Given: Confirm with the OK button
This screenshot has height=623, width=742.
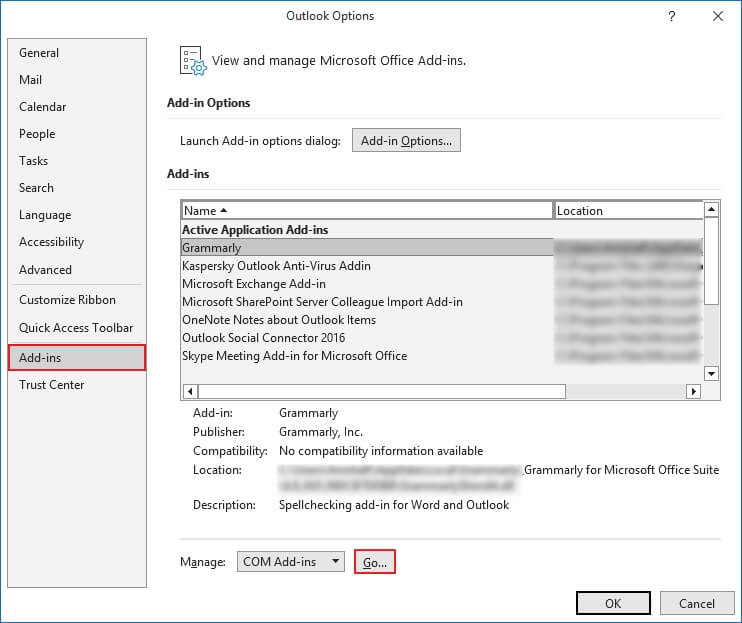Looking at the screenshot, I should tap(613, 603).
